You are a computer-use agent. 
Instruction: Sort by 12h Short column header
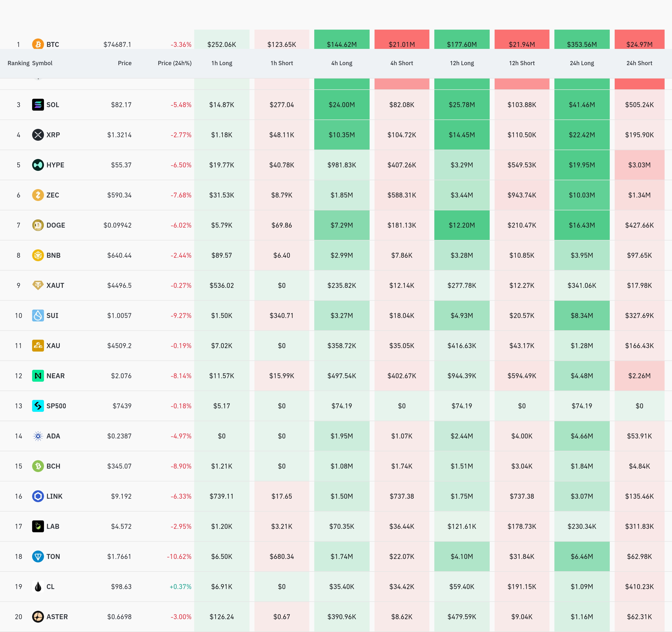click(x=522, y=63)
